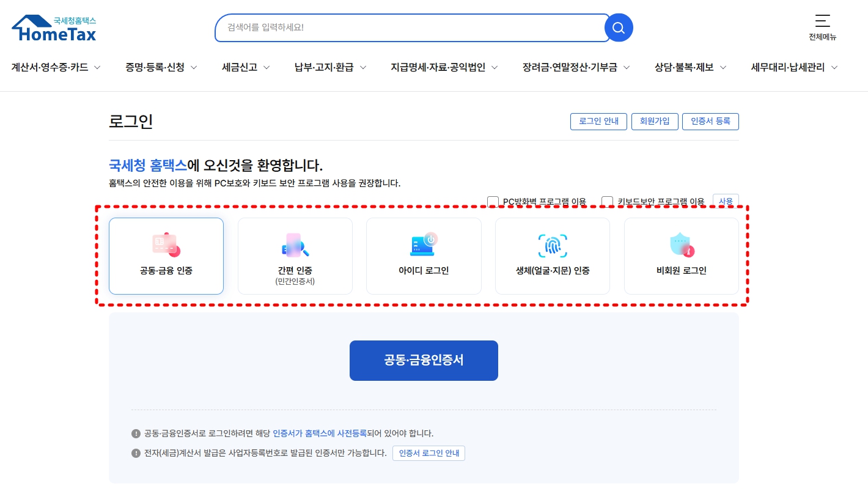This screenshot has height=489, width=868.
Task: Click the 생체(얼굴·지문) 인증 label
Action: point(553,270)
